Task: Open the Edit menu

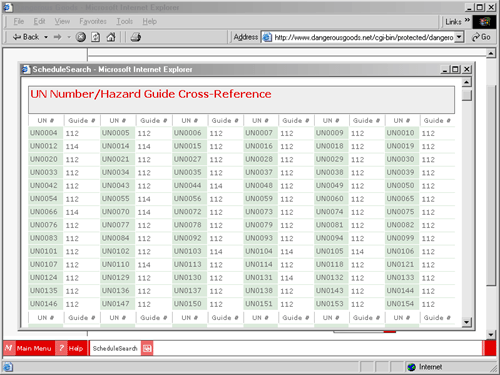Action: point(39,21)
